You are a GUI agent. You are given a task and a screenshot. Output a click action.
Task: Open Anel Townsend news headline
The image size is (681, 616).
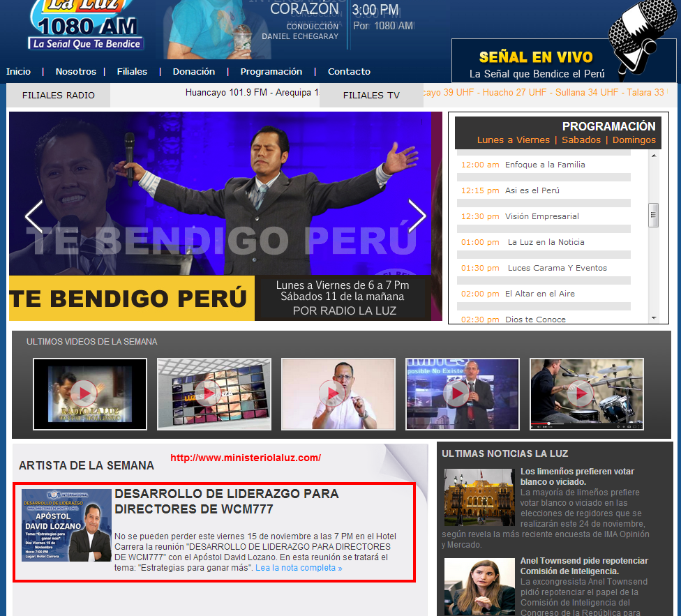[x=584, y=566]
